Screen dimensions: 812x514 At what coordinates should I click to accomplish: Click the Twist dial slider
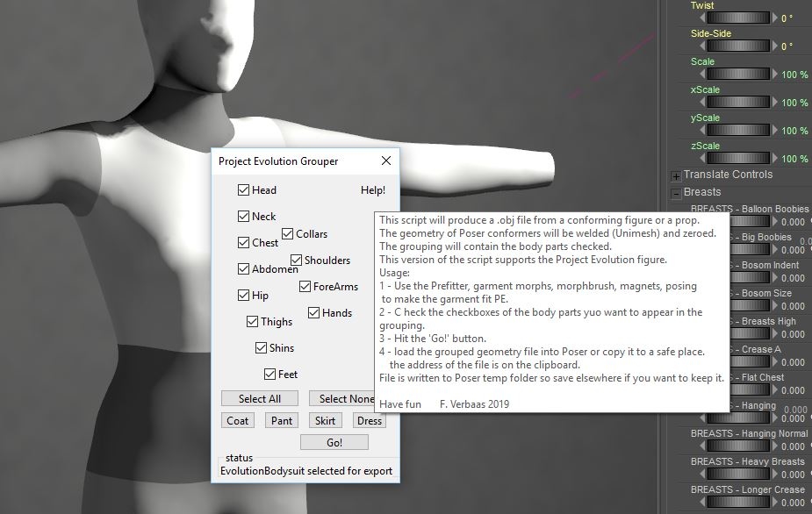738,18
